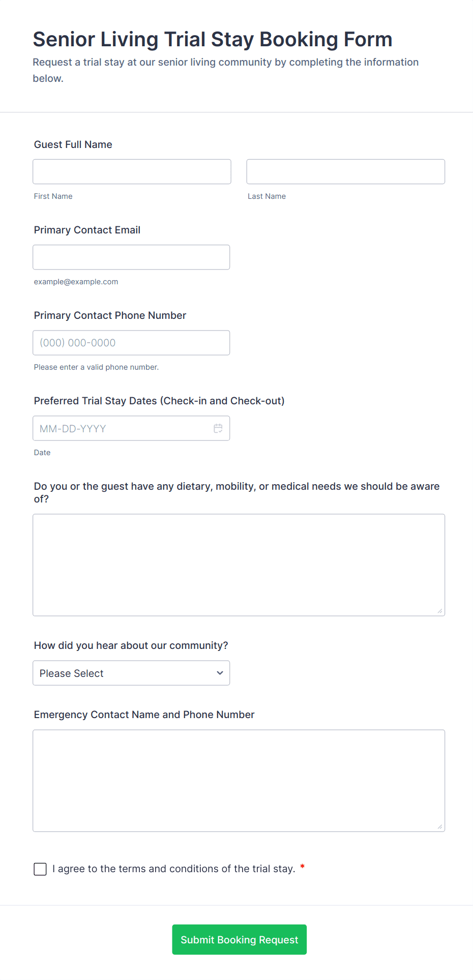Open the calendar date picker icon
Screen dimensions: 473x980
[218, 428]
